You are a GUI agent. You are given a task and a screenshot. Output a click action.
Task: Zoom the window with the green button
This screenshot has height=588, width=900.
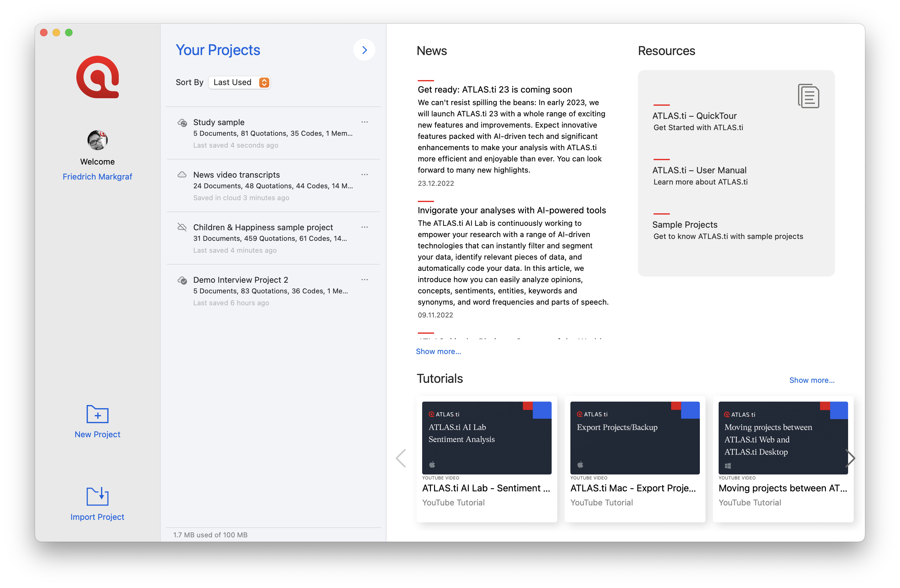[x=69, y=33]
